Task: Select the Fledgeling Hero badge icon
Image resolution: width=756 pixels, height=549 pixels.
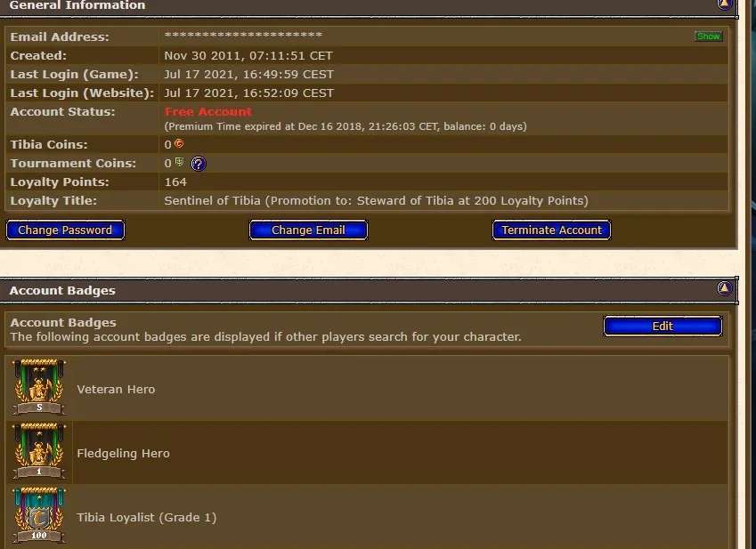Action: 39,451
